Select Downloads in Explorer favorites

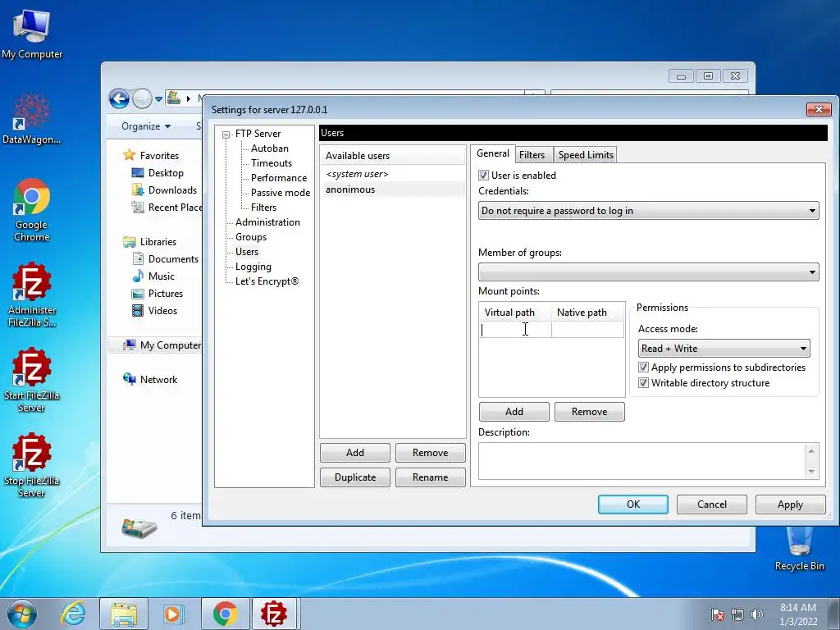pos(164,190)
